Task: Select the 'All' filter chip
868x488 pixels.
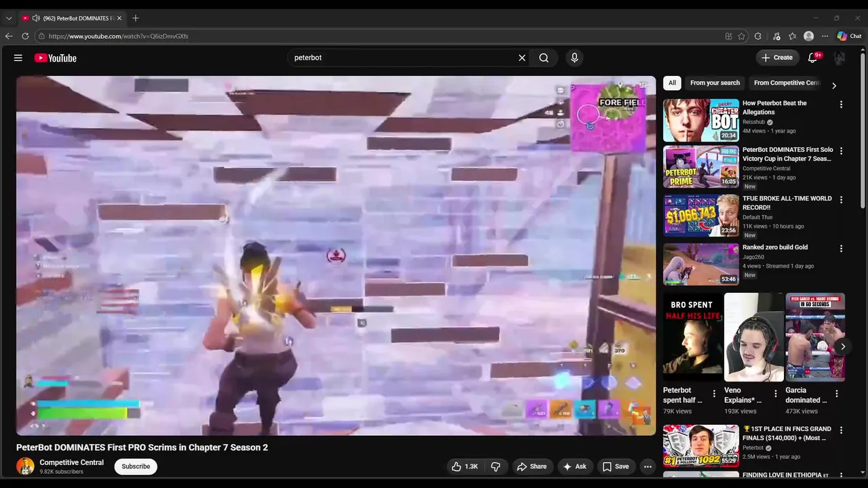Action: 672,83
